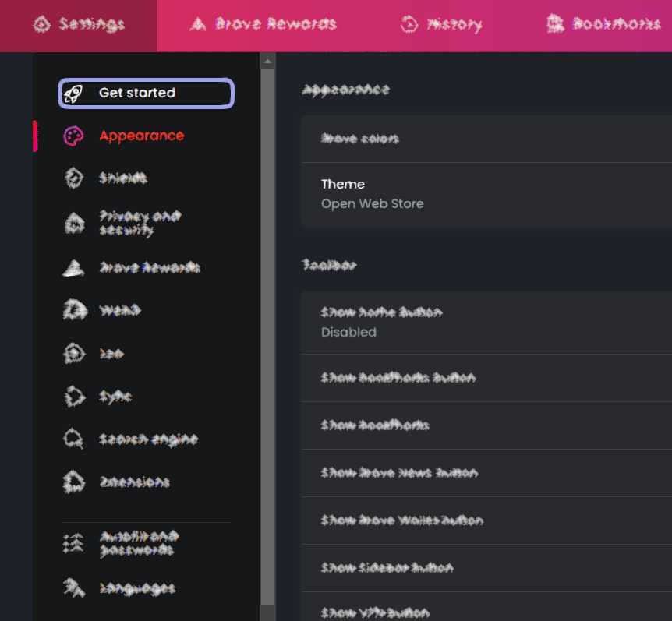Open Shields via its sidebar icon

tap(74, 178)
